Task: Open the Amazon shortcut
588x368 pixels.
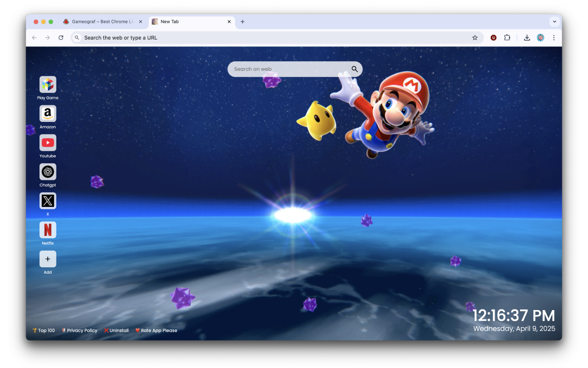Action: [x=48, y=114]
